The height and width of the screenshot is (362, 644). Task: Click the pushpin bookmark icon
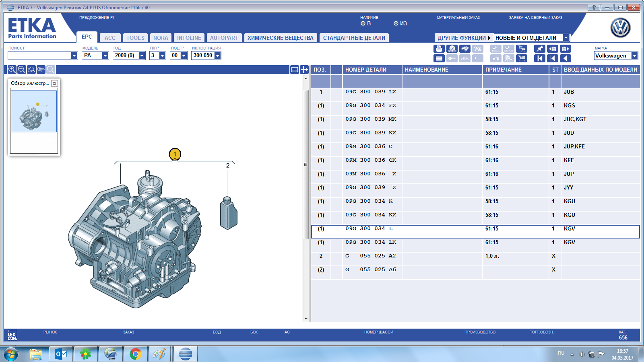[540, 49]
